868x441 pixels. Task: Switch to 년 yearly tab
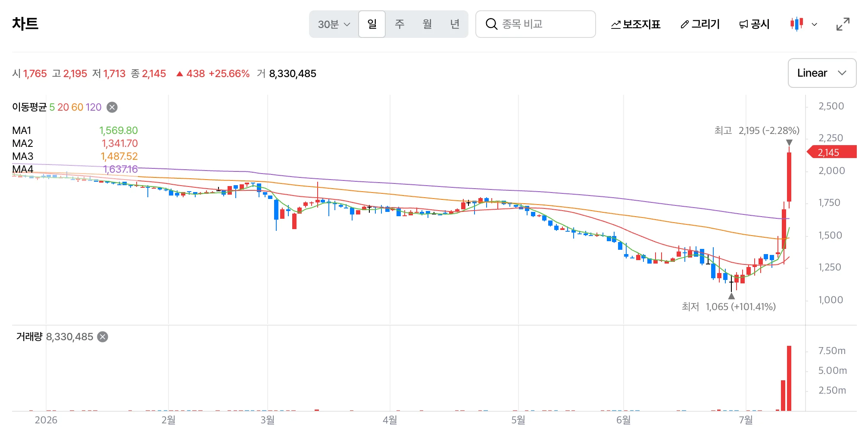click(455, 24)
